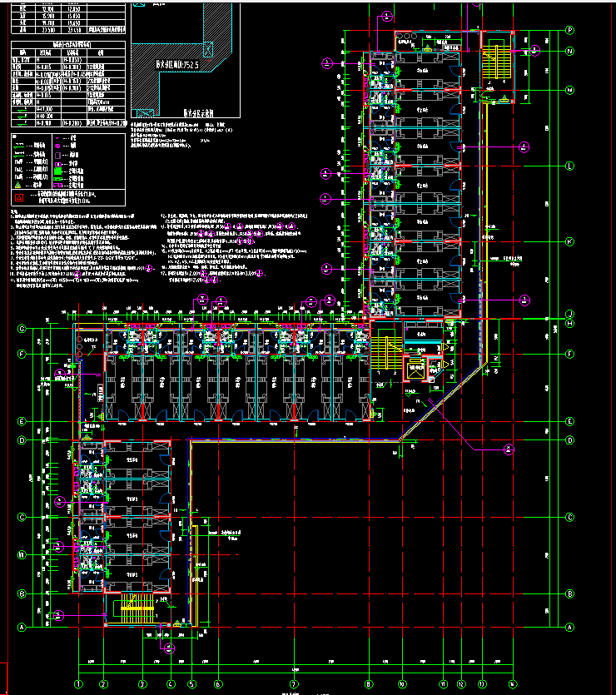Click grid axis bubble G

tap(22, 329)
